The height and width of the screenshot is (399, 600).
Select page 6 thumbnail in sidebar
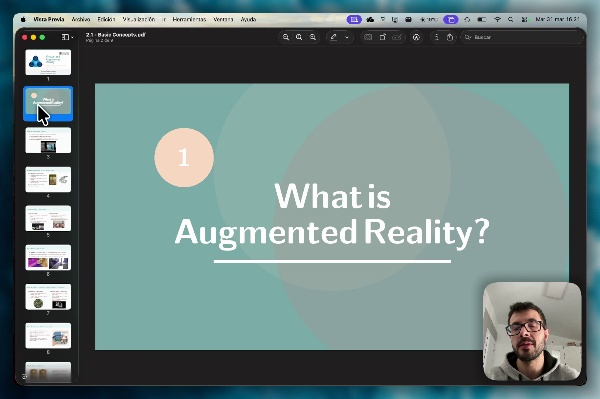click(x=48, y=257)
